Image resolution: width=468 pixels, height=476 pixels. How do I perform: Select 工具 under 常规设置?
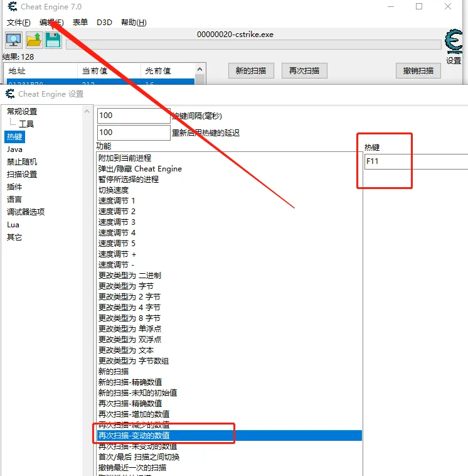26,124
